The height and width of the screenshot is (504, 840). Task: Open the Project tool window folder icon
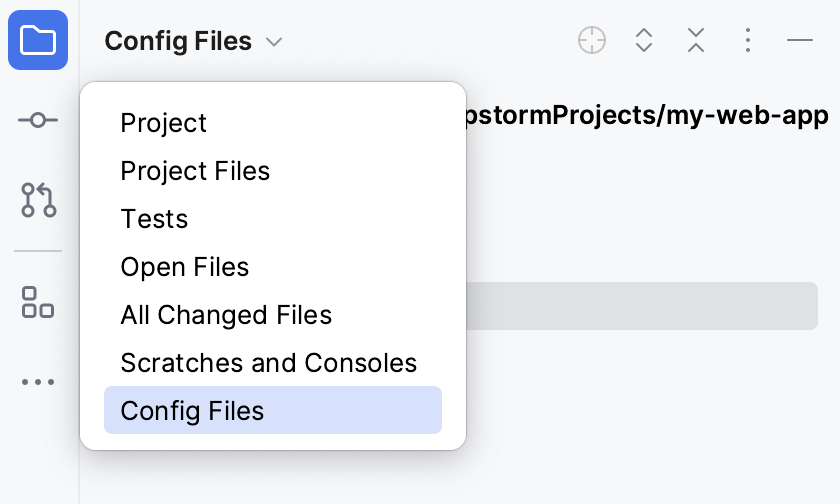(38, 40)
